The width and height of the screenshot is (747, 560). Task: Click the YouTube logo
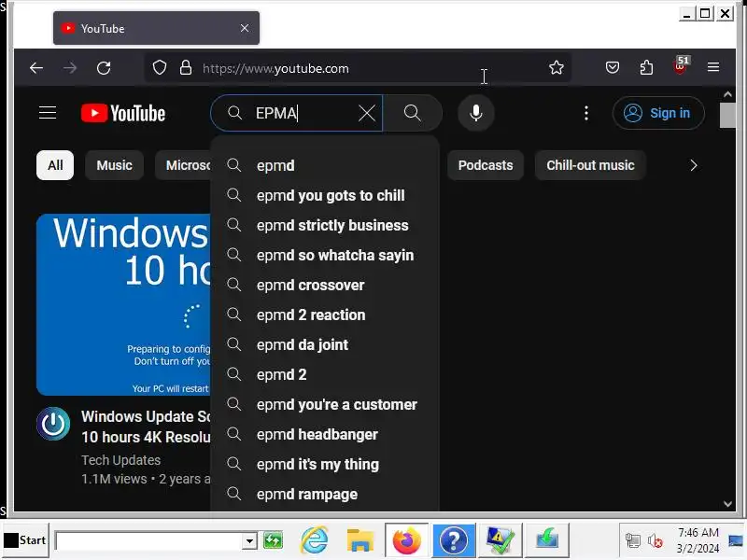point(123,113)
